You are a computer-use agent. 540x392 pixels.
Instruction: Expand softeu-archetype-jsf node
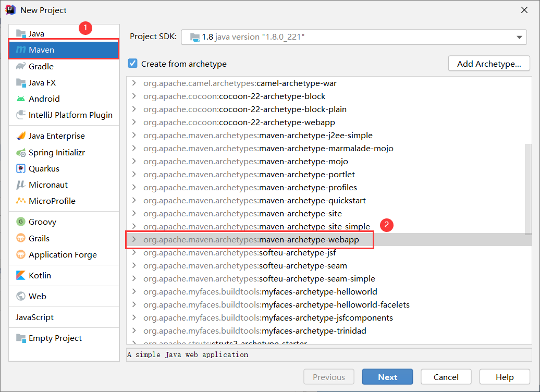pos(134,252)
